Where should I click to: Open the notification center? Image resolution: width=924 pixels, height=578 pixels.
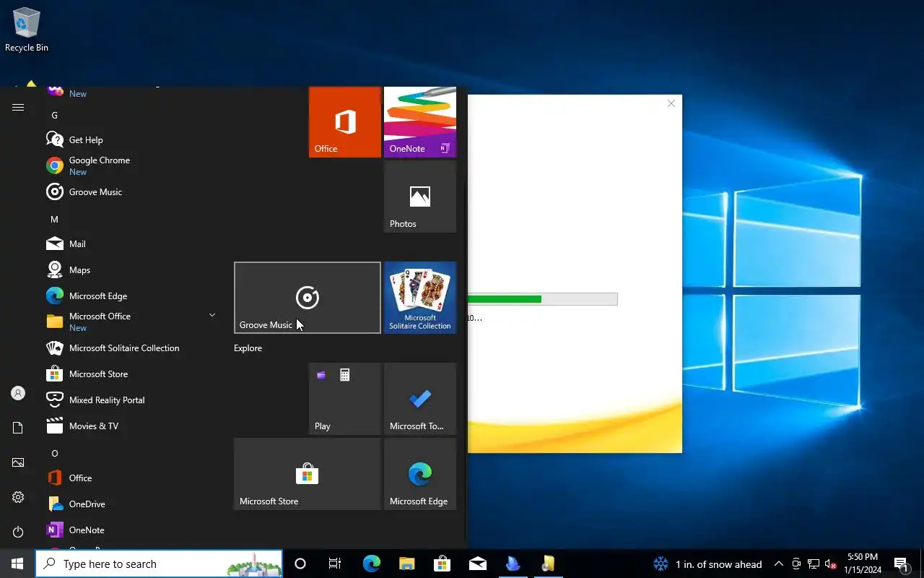902,564
